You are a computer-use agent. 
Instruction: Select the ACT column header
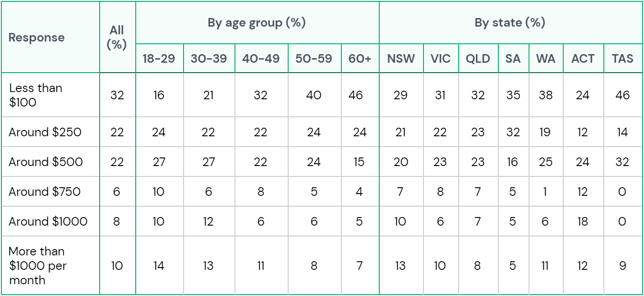click(x=583, y=59)
